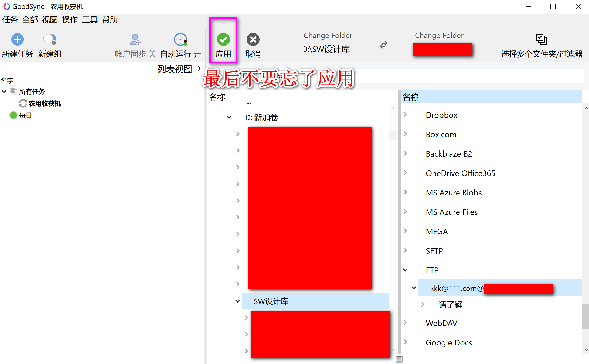Select MS Azure Files storage
The height and width of the screenshot is (364, 589).
click(x=452, y=212)
